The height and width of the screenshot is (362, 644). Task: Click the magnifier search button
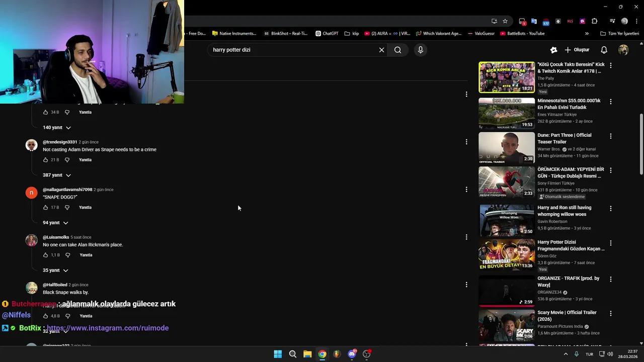[398, 50]
